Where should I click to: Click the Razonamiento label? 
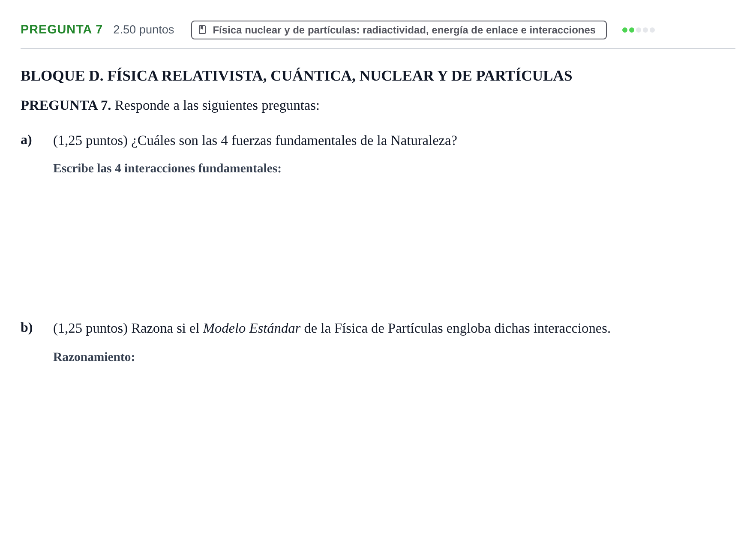(94, 357)
